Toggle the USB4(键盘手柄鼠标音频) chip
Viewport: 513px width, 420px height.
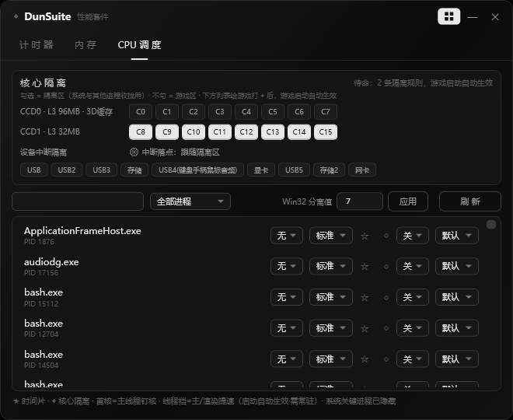click(x=197, y=170)
